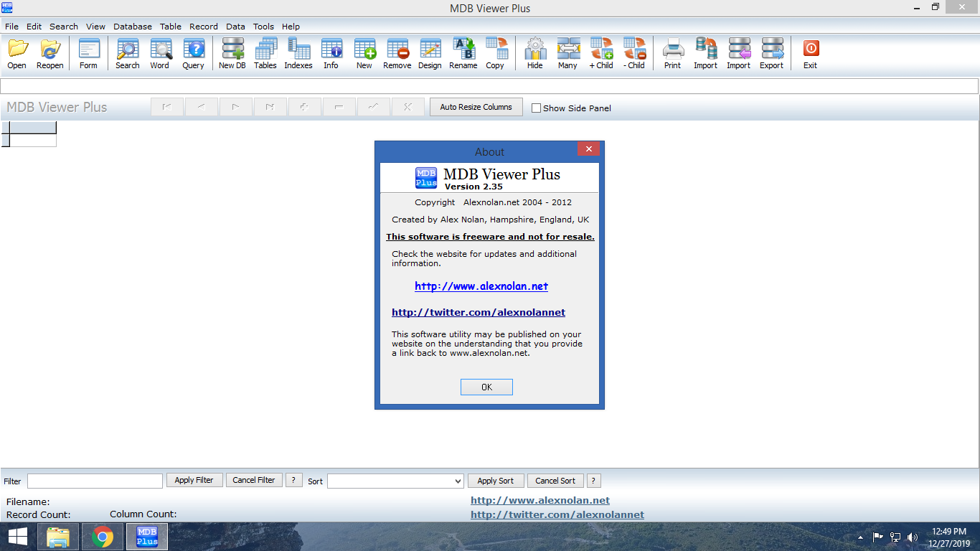Open the Edit menu
980x551 pixels.
34,27
